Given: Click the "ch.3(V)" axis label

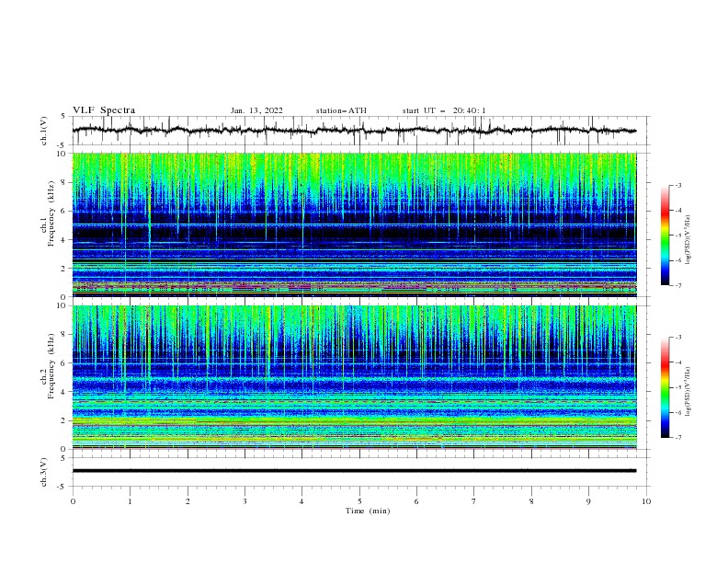Looking at the screenshot, I should click(44, 472).
